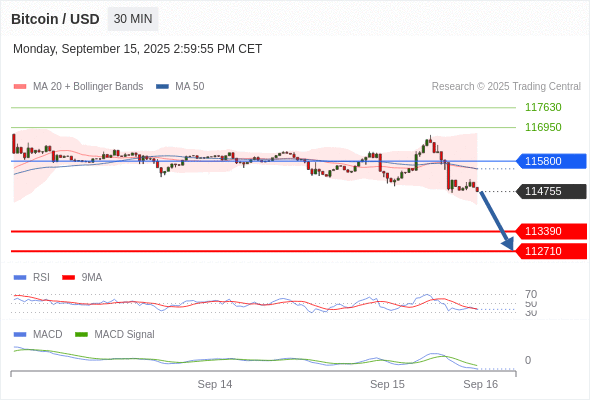
Task: Click the green 116950 resistance label
Action: (543, 127)
